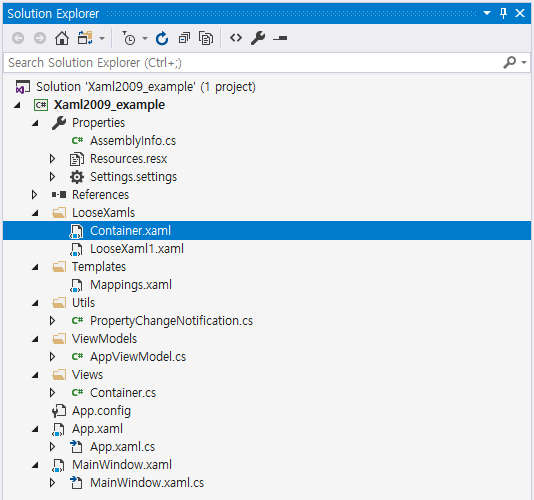Click the Settings.settings gear icon
Screen dimensions: 534x500
click(x=77, y=177)
